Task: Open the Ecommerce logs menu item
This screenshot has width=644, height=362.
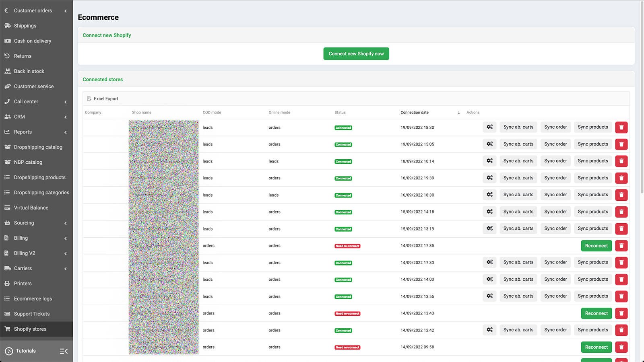Action: [x=33, y=298]
